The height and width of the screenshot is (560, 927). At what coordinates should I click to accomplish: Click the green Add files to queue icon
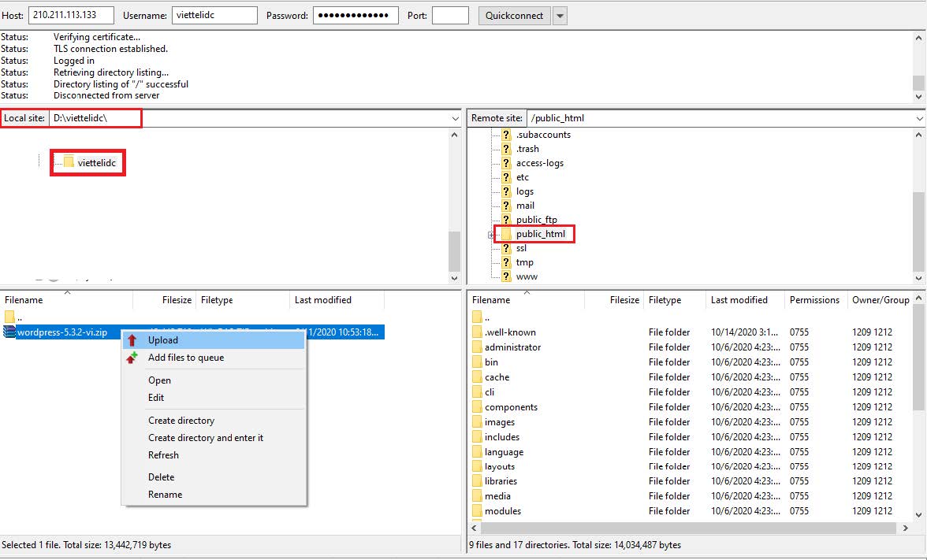(x=133, y=357)
